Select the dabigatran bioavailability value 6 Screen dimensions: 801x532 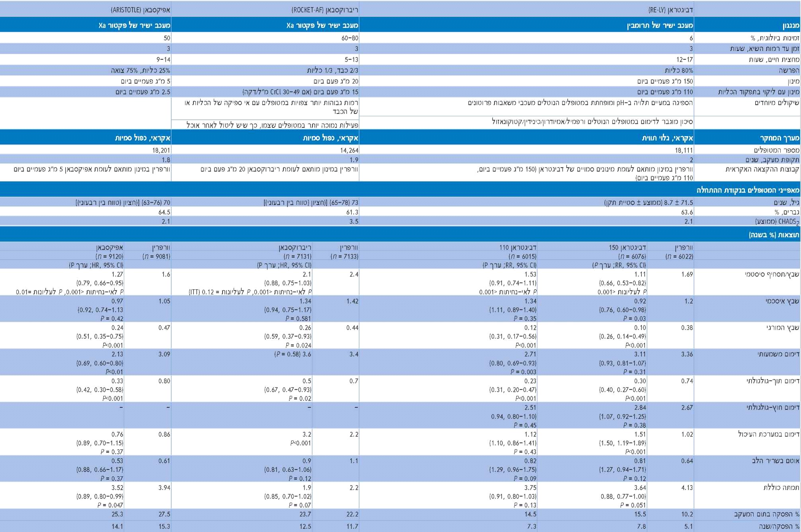point(691,38)
